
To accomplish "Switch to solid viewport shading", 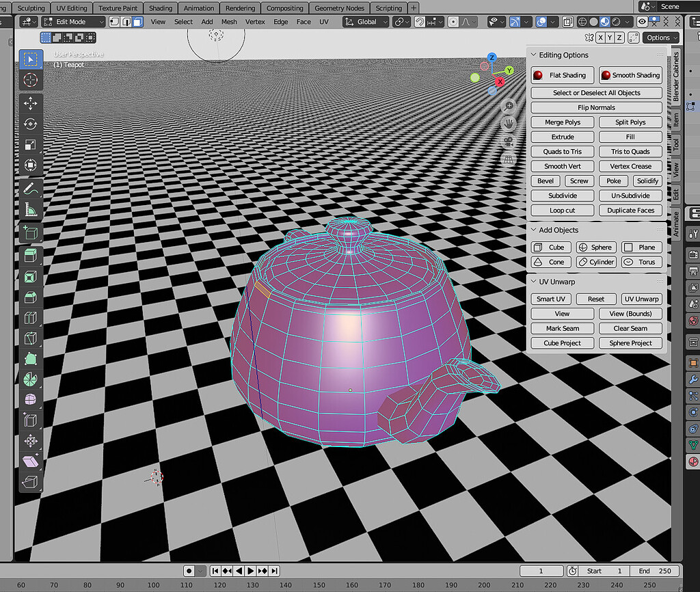I will pos(593,22).
